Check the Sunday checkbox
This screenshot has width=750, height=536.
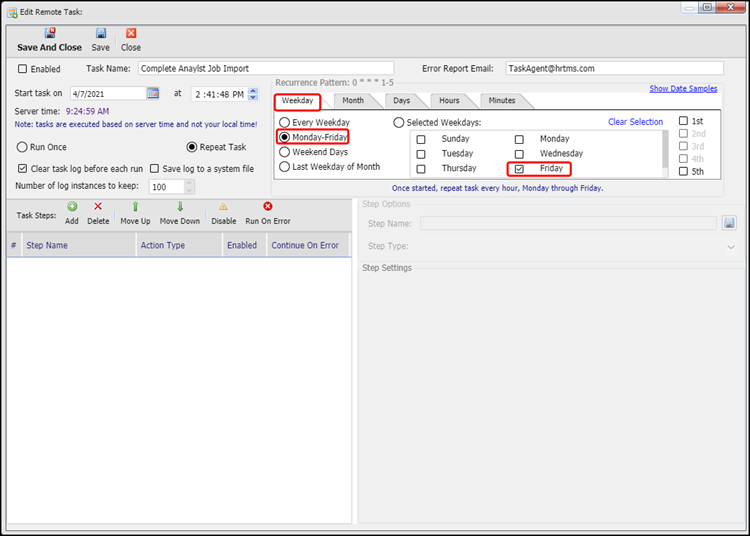click(421, 140)
